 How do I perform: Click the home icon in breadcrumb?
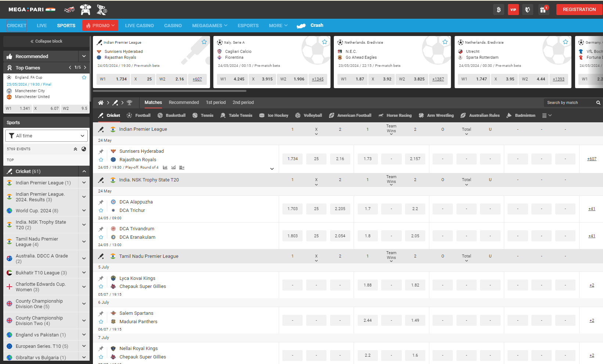(x=101, y=103)
